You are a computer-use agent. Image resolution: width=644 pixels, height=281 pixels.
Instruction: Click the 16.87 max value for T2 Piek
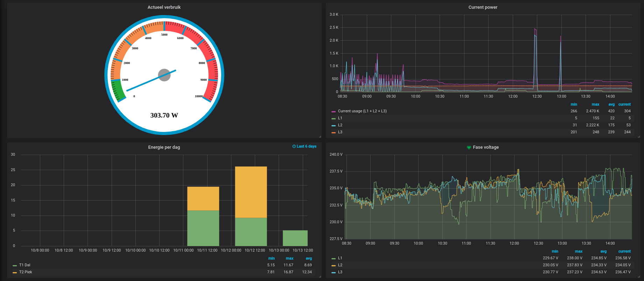point(288,272)
